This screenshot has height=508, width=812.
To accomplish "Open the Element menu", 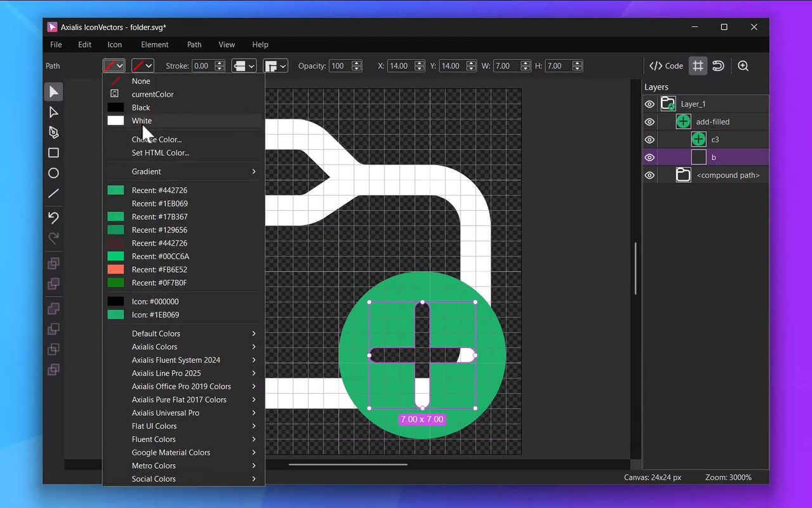I will (155, 44).
